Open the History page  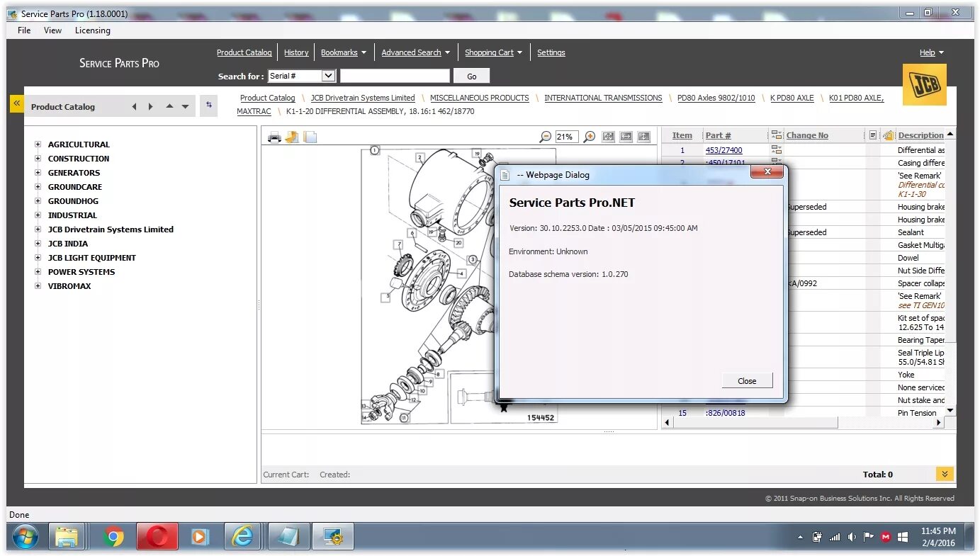pos(296,52)
